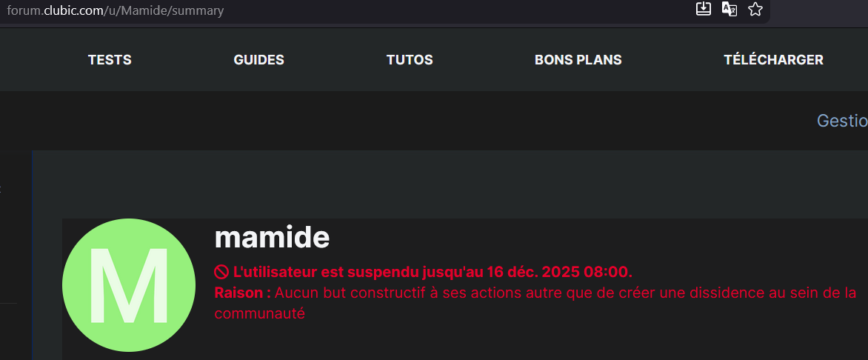The image size is (868, 360).
Task: Open the TESTS menu item
Action: pos(110,60)
